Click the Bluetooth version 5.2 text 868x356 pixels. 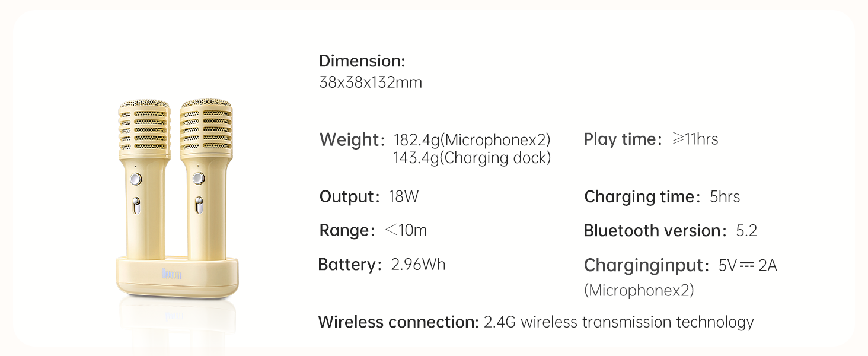[x=670, y=230]
